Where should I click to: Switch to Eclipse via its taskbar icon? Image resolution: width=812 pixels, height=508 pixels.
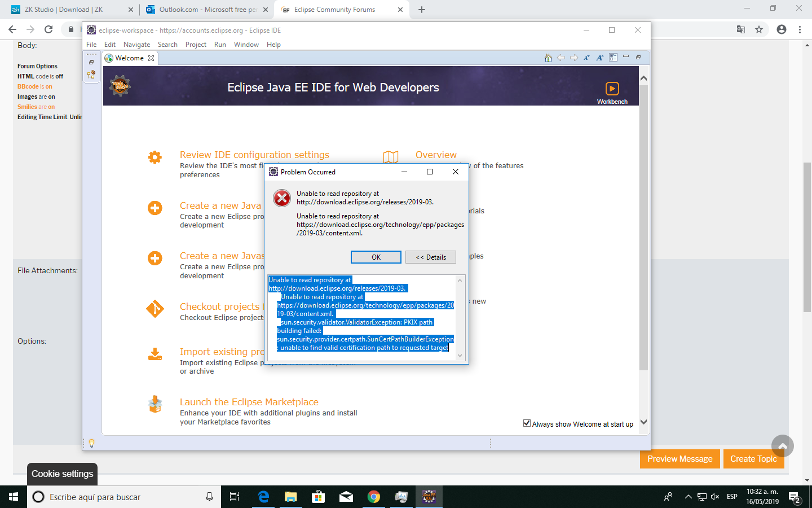pyautogui.click(x=429, y=497)
